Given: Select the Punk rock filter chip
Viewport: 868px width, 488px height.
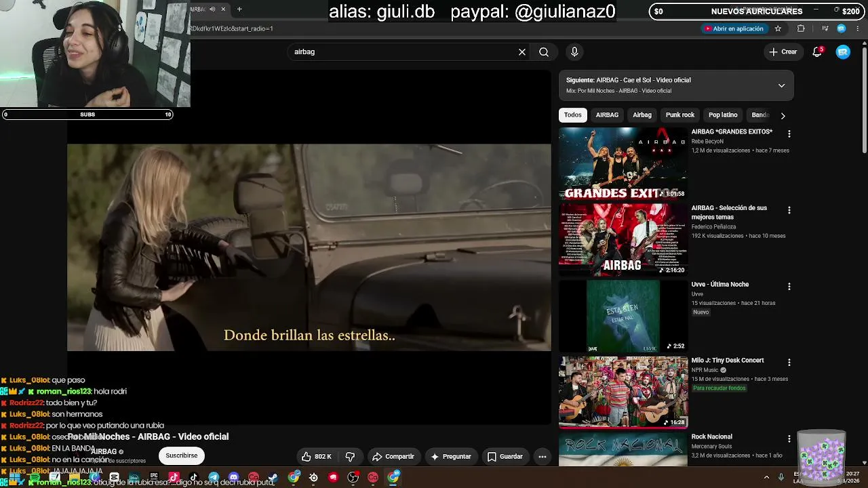Looking at the screenshot, I should [x=680, y=115].
